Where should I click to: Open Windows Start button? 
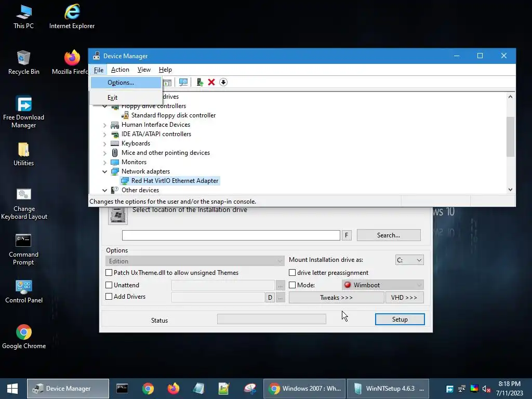[x=12, y=389]
